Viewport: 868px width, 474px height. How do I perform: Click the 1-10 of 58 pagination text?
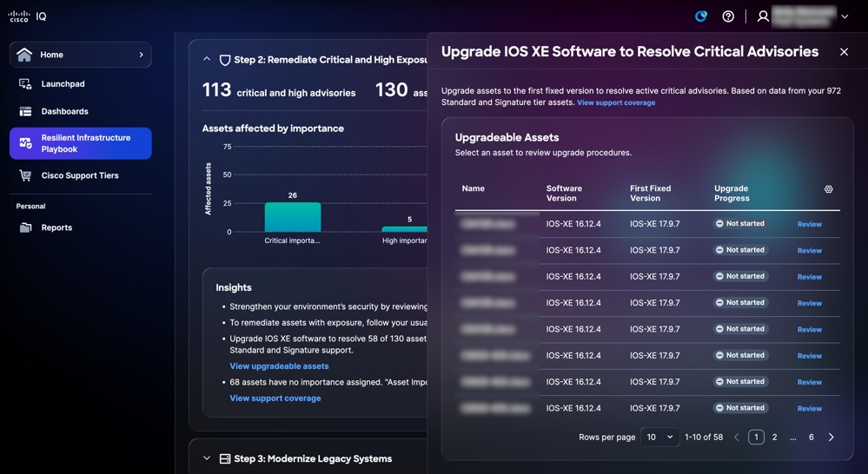[704, 438]
